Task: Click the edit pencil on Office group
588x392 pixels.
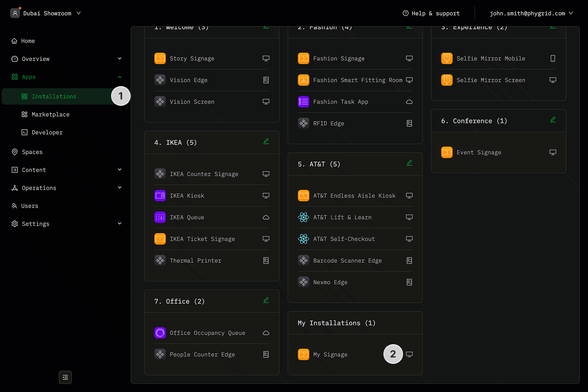Action: [266, 300]
